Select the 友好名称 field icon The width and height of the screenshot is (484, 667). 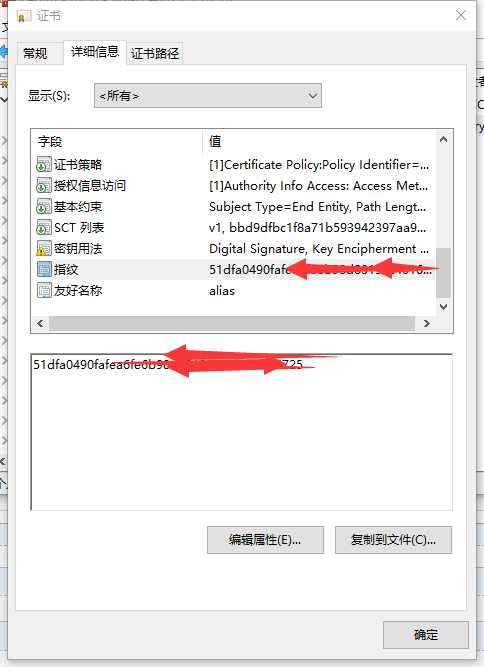pyautogui.click(x=44, y=291)
